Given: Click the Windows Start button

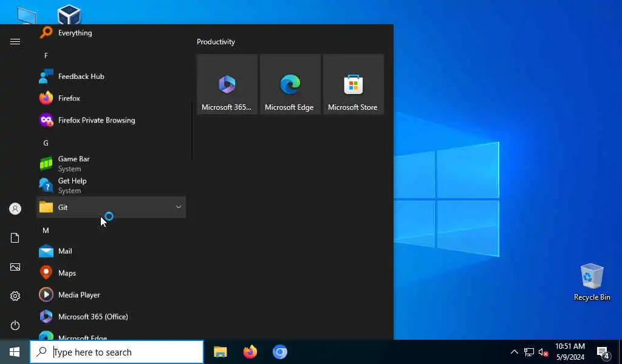Looking at the screenshot, I should point(15,352).
